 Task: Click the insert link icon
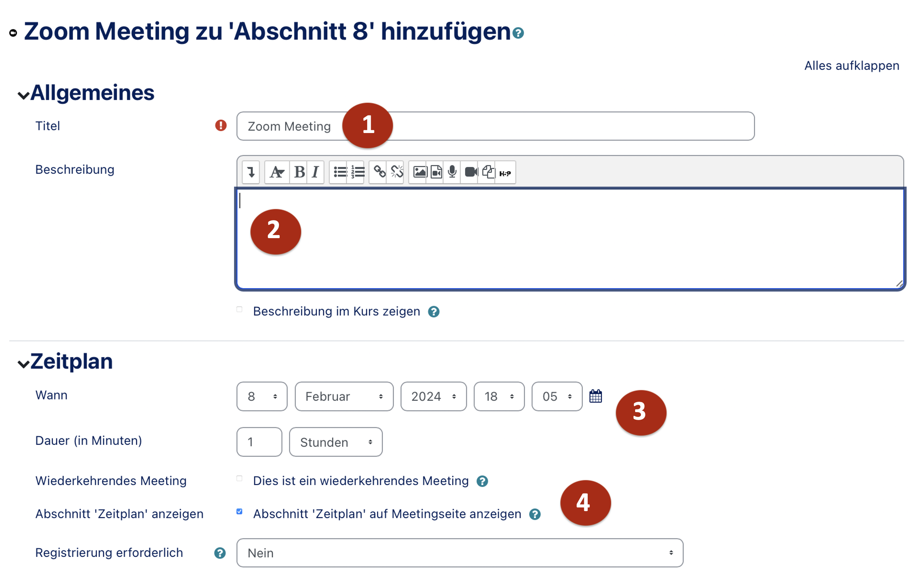pyautogui.click(x=379, y=172)
